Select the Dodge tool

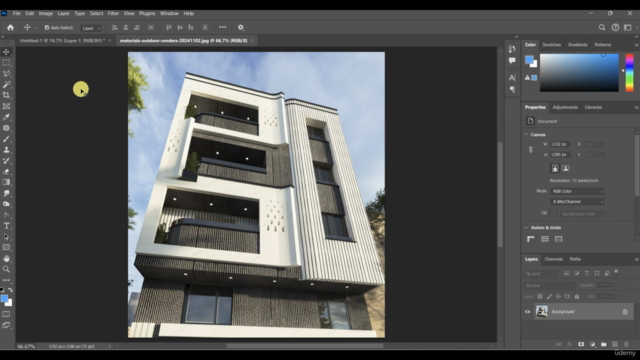[6, 204]
